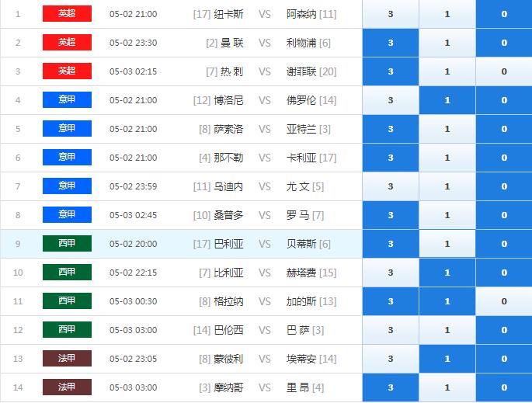
Task: Toggle draw 1 for 蒙彼利 vs 埃蒂安
Action: (447, 359)
